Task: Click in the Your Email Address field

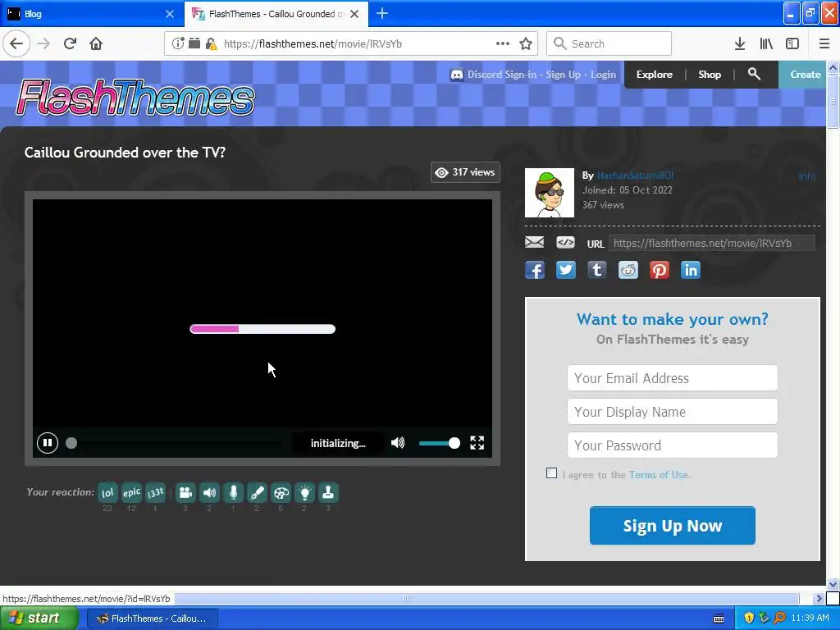Action: pos(672,378)
